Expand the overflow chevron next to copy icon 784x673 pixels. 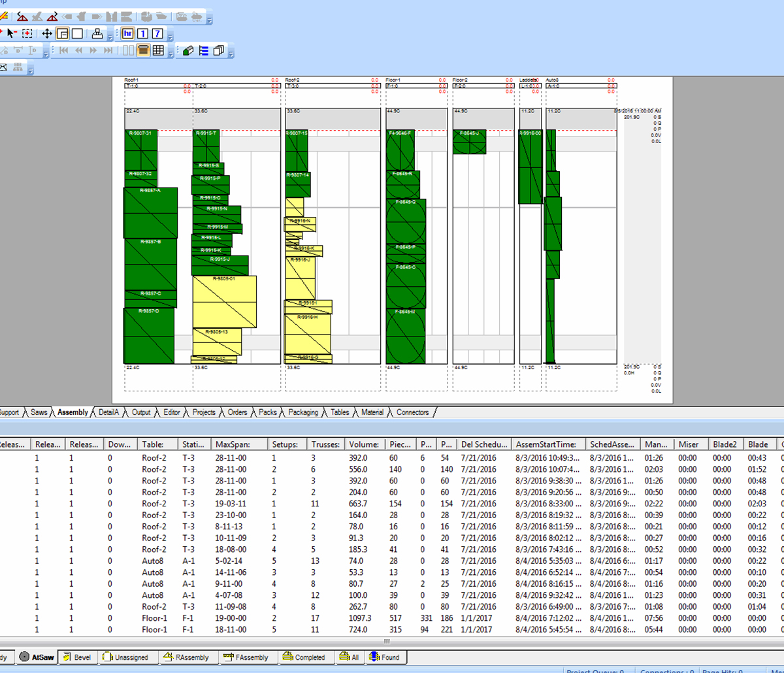(x=232, y=55)
